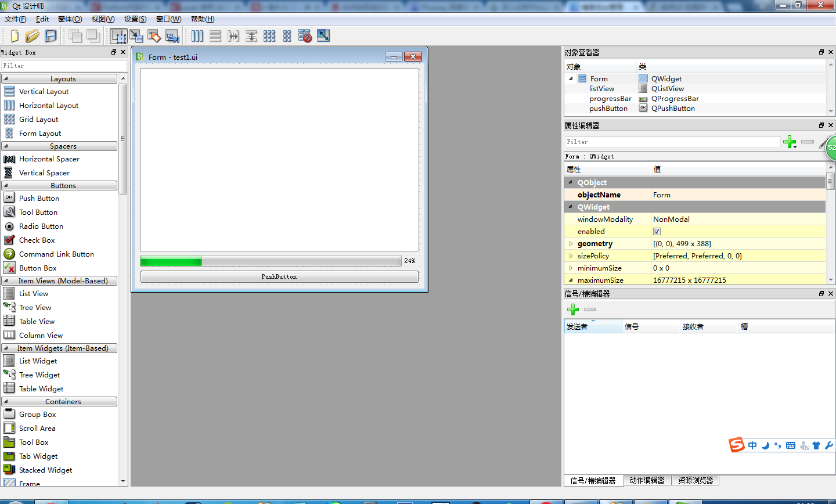Viewport: 836px width, 504px height.
Task: Click the Widget Box filter field
Action: pos(64,66)
